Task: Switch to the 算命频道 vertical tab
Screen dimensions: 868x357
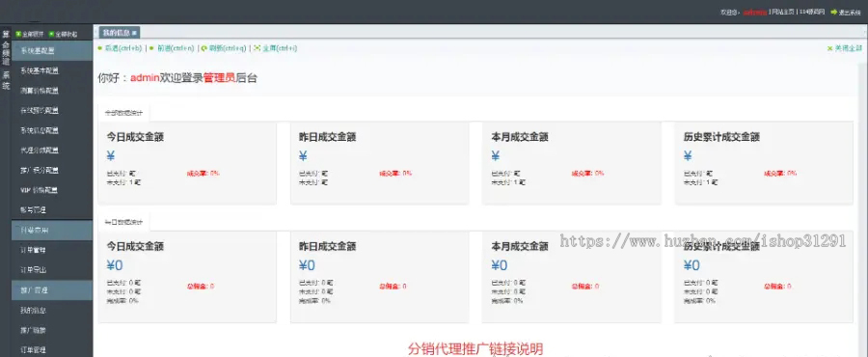Action: point(6,48)
